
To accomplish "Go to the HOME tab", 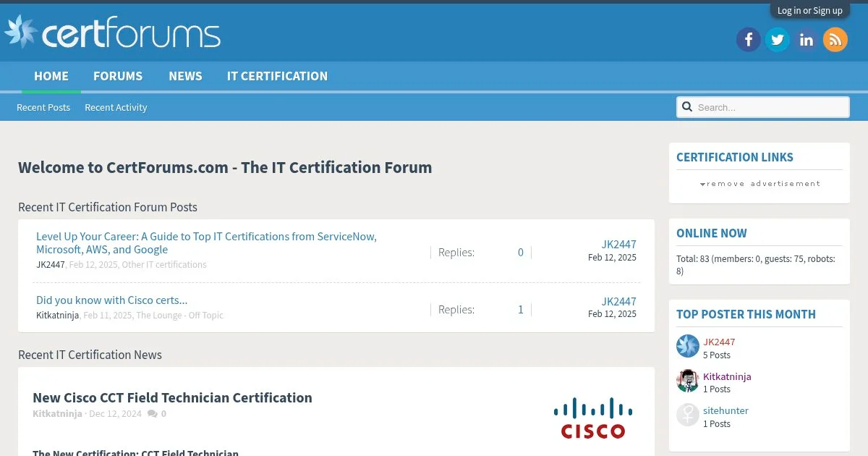I will (x=51, y=76).
